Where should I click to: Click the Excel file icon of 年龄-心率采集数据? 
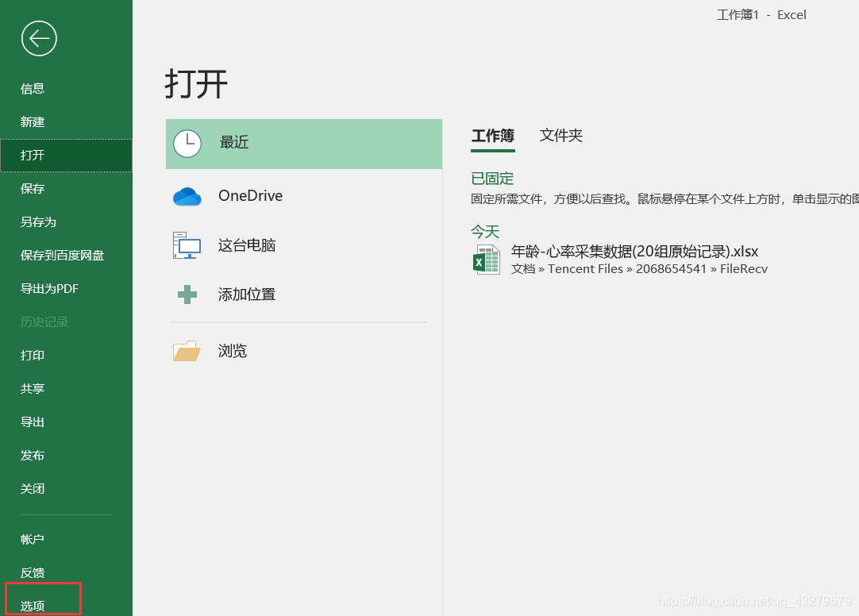486,260
